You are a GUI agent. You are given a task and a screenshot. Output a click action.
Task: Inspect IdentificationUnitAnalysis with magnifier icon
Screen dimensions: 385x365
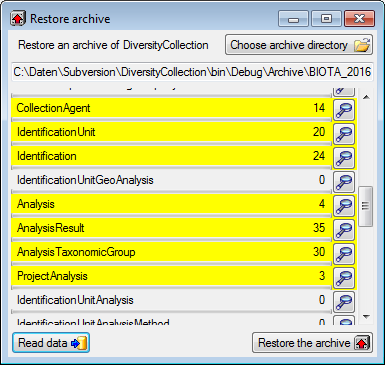pos(344,302)
